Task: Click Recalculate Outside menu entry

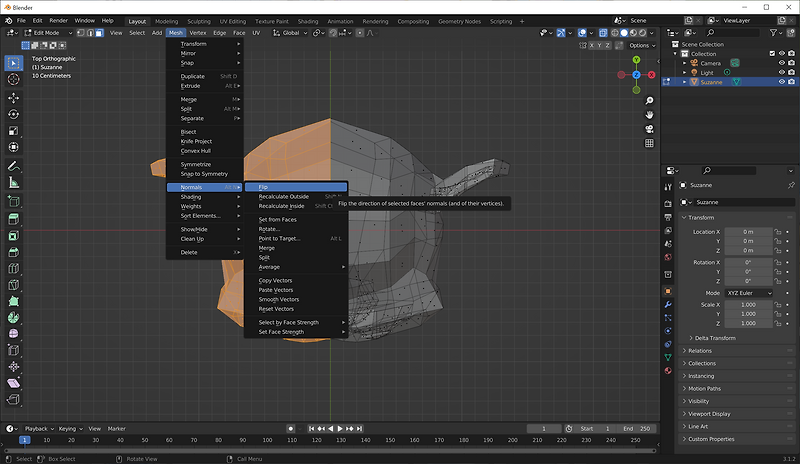Action: (284, 197)
